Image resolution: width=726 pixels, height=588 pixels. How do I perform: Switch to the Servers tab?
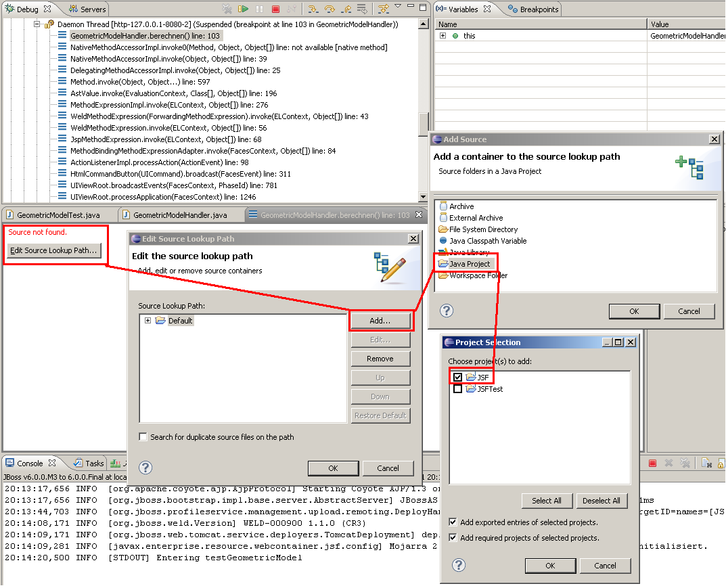[87, 9]
